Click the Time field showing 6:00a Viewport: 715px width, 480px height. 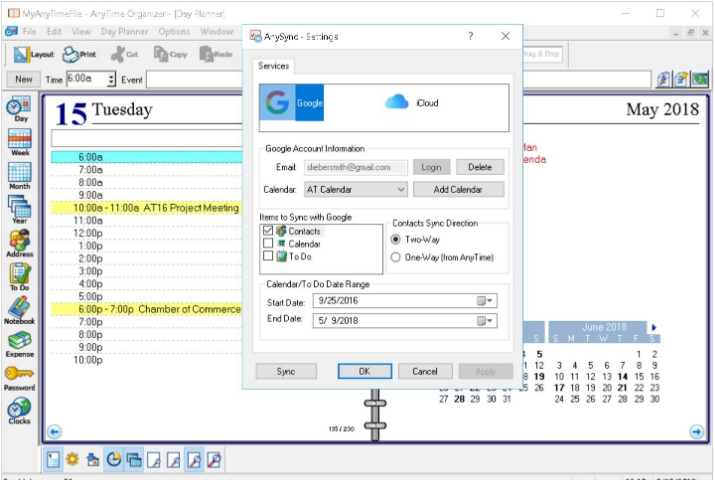tap(88, 79)
